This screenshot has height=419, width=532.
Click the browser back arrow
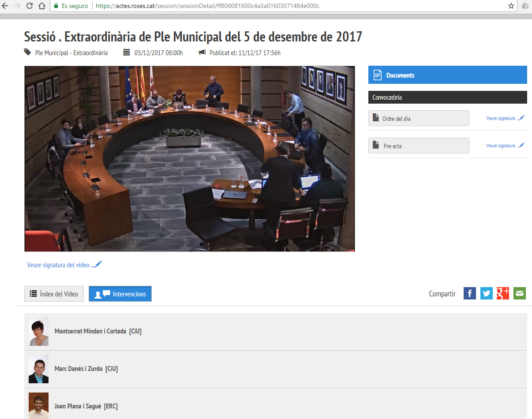5,6
